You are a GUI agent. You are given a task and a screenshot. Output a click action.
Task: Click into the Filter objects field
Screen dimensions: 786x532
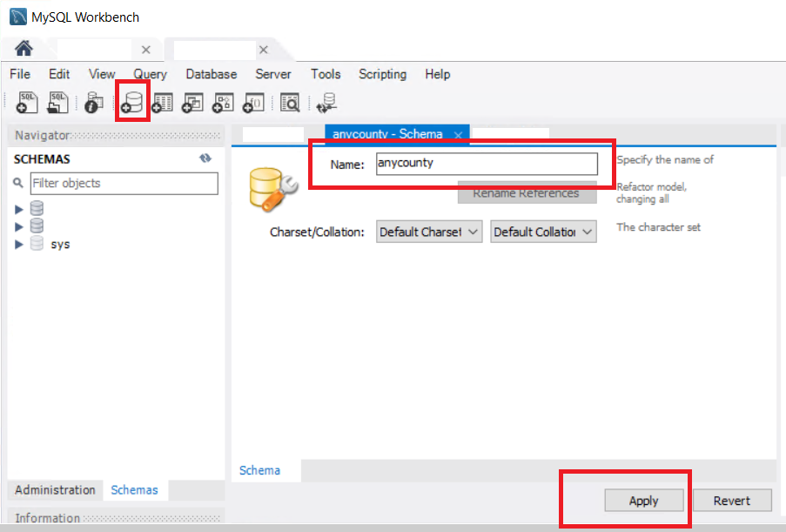(124, 183)
